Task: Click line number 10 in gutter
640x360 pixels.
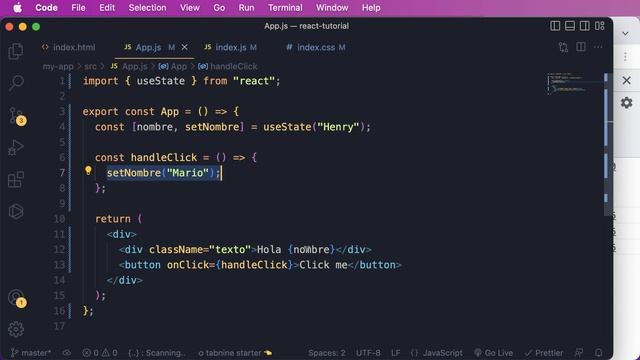Action: pos(59,219)
